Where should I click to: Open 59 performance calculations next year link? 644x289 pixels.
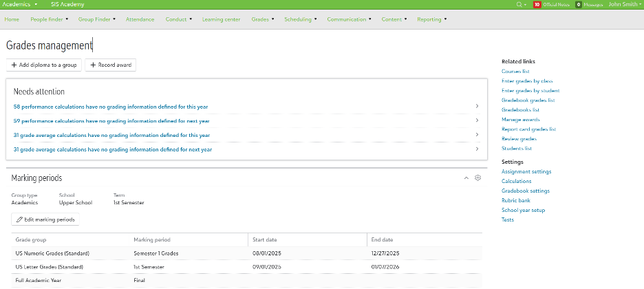tap(111, 121)
